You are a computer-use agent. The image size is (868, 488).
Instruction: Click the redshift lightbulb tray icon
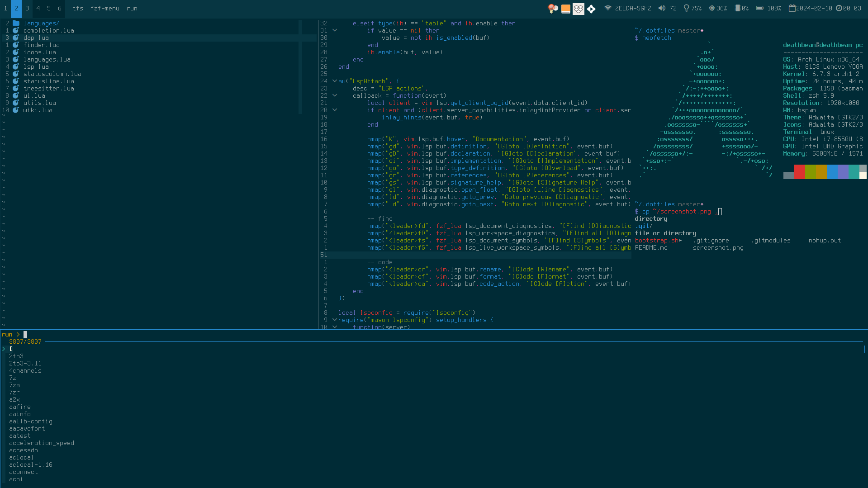point(553,9)
